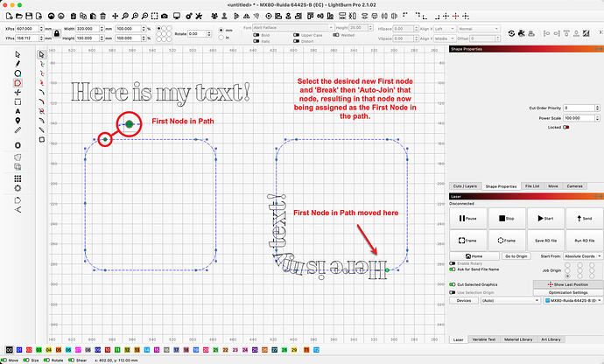This screenshot has height=364, width=604.
Task: Click the Cut Order Priority stepper
Action: click(598, 108)
